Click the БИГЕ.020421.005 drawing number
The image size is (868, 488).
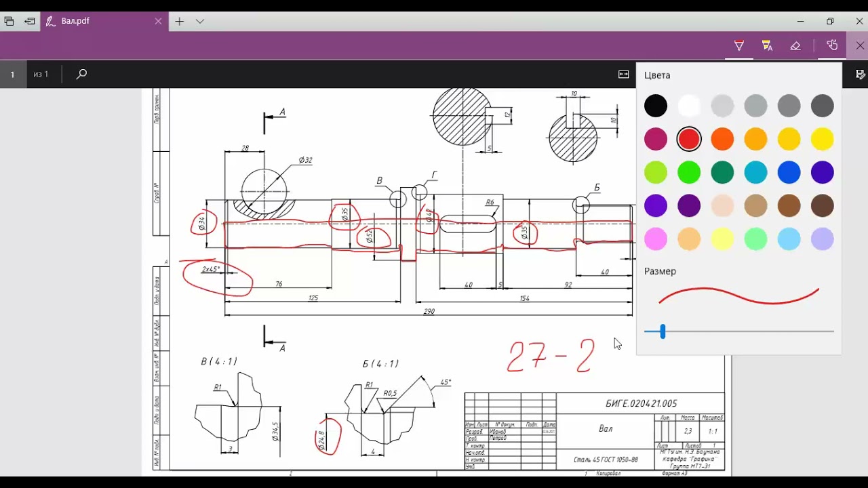point(641,403)
